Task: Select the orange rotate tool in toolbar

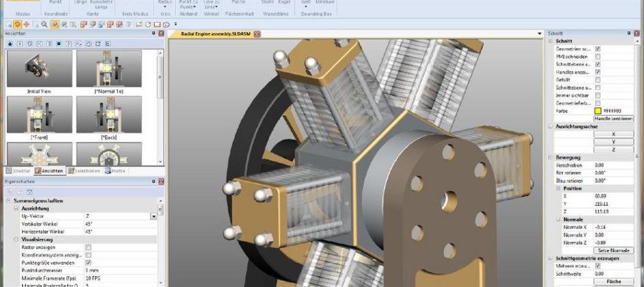Action: point(17,24)
